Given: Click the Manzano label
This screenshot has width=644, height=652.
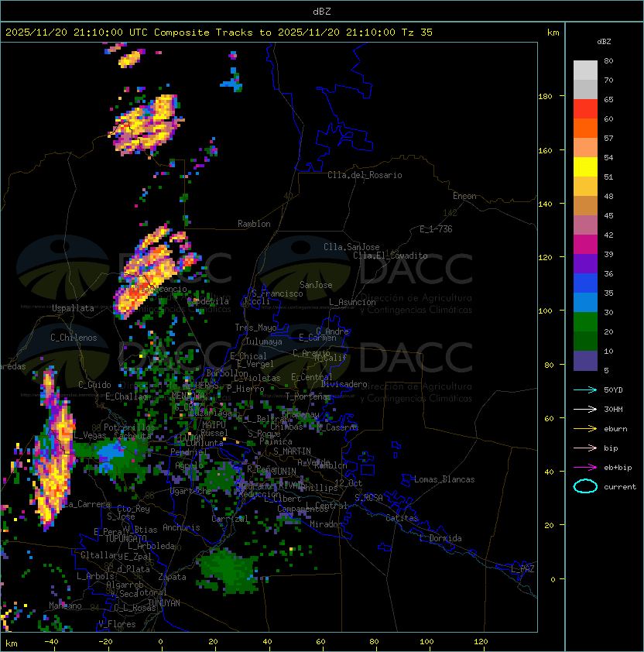Looking at the screenshot, I should coord(65,606).
